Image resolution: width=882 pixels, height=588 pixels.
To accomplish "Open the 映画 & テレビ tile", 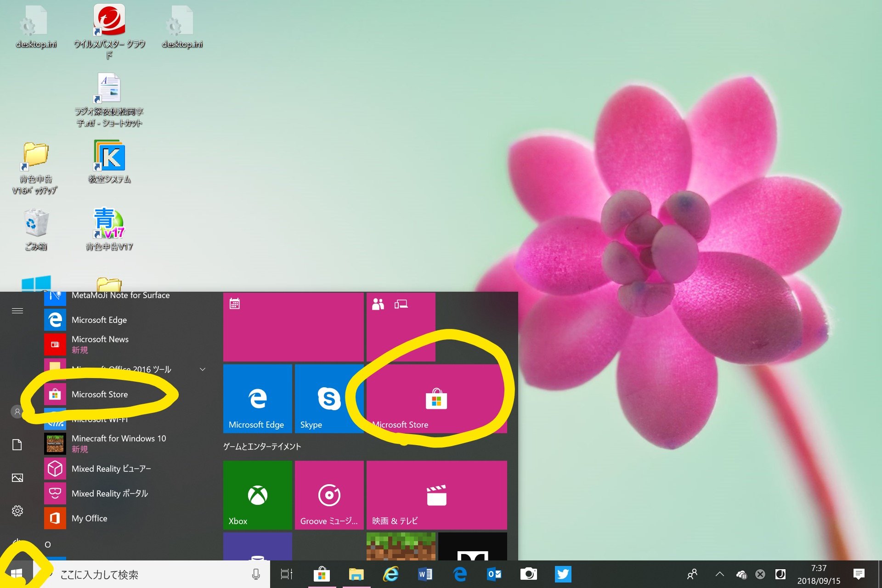I will 436,495.
